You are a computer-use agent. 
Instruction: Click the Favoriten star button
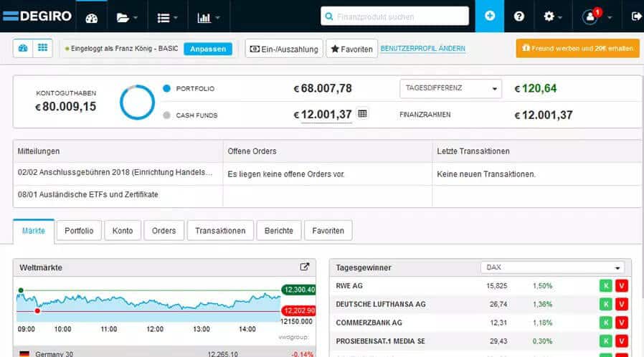(351, 49)
